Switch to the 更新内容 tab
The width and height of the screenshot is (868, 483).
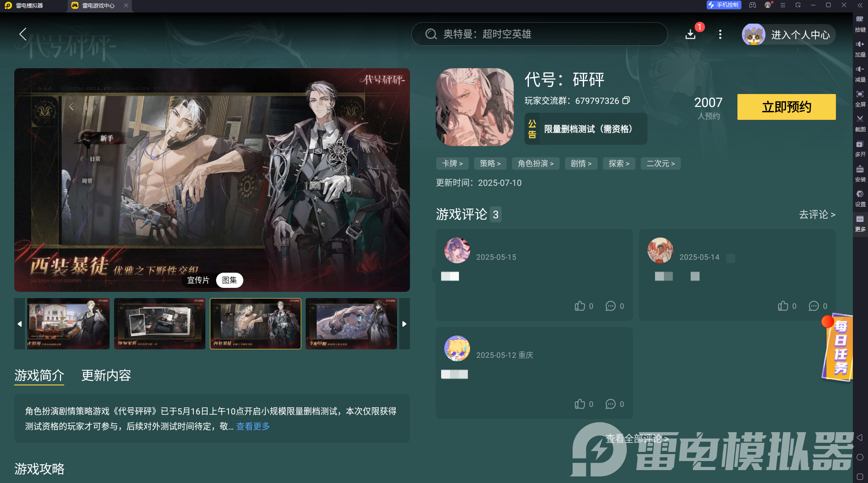pos(106,375)
